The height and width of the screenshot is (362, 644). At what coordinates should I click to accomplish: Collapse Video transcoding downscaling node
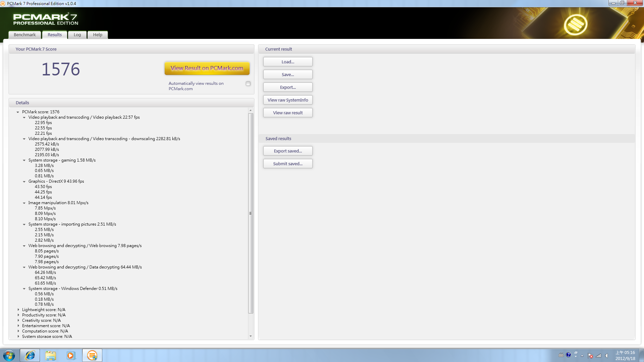[24, 139]
